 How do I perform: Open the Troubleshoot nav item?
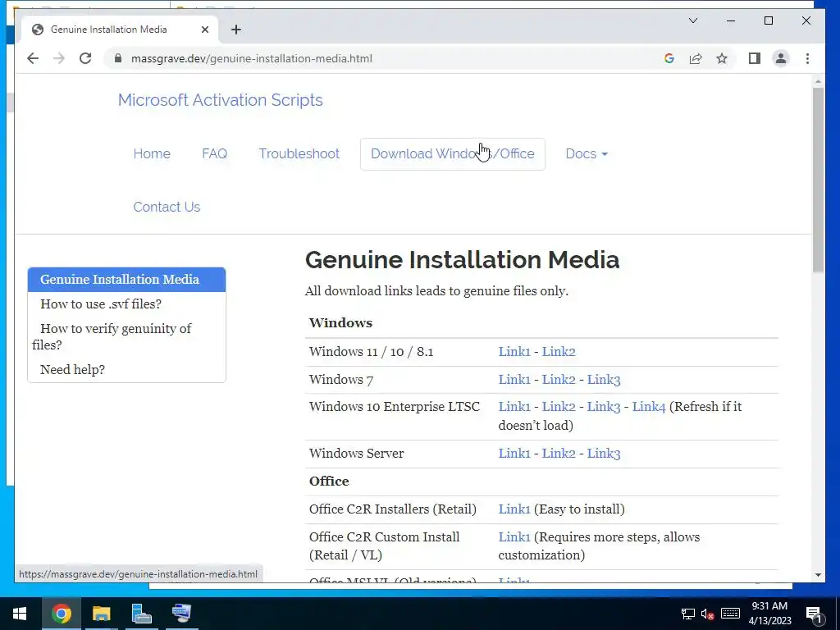click(x=299, y=153)
